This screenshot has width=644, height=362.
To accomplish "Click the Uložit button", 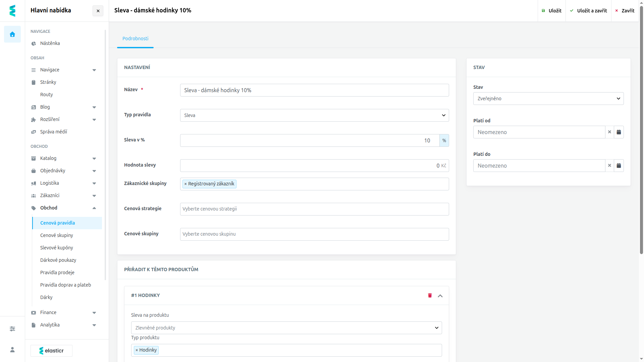I will (551, 11).
